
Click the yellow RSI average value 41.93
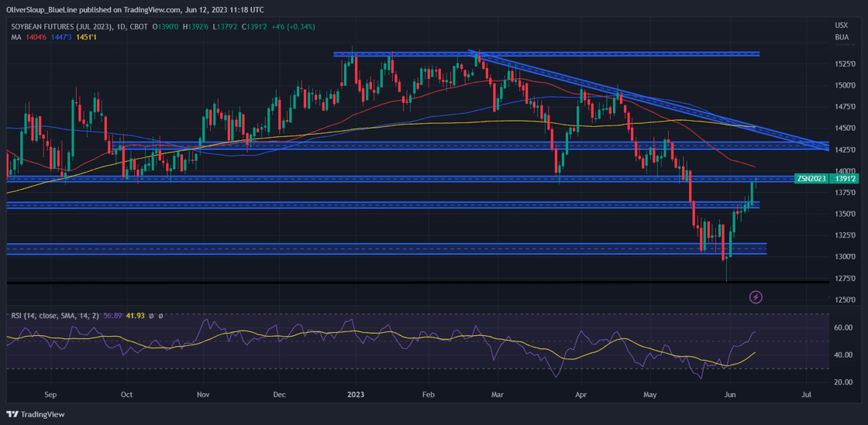point(136,316)
